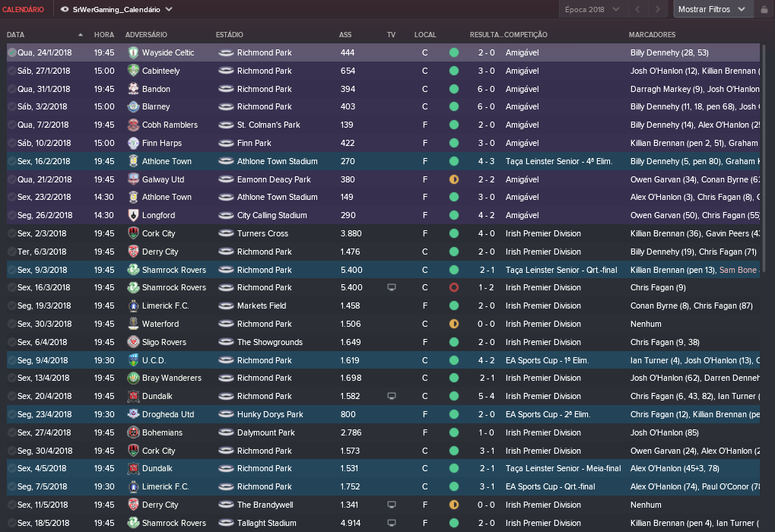Click TV broadcast icon for Dundalk league match

coord(392,396)
